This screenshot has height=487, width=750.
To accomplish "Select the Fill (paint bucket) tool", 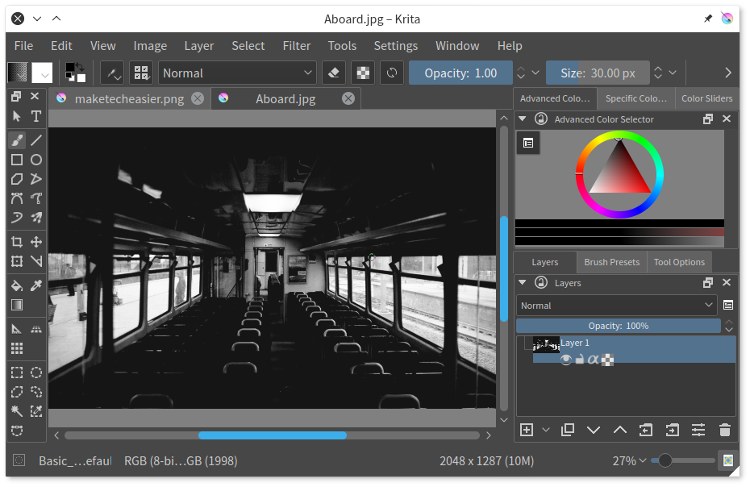I will (x=17, y=286).
